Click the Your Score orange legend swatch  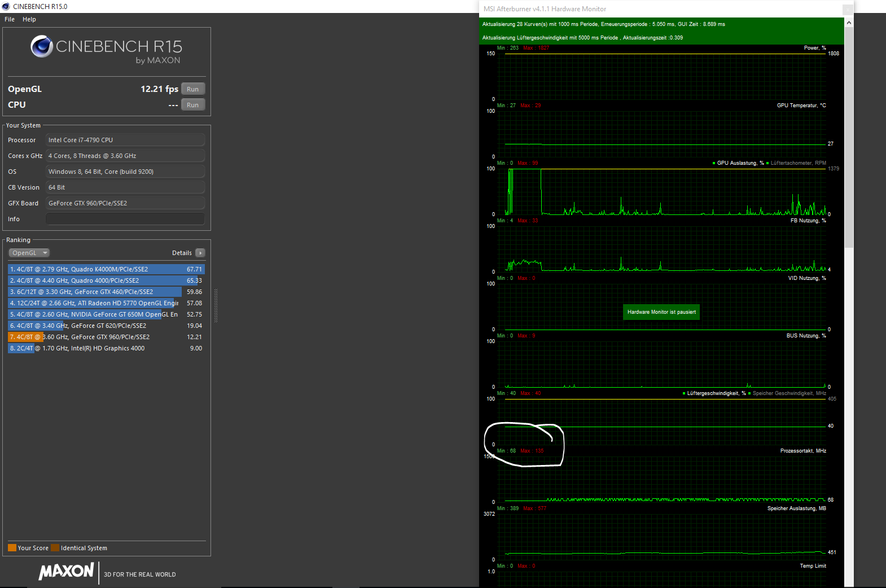12,547
